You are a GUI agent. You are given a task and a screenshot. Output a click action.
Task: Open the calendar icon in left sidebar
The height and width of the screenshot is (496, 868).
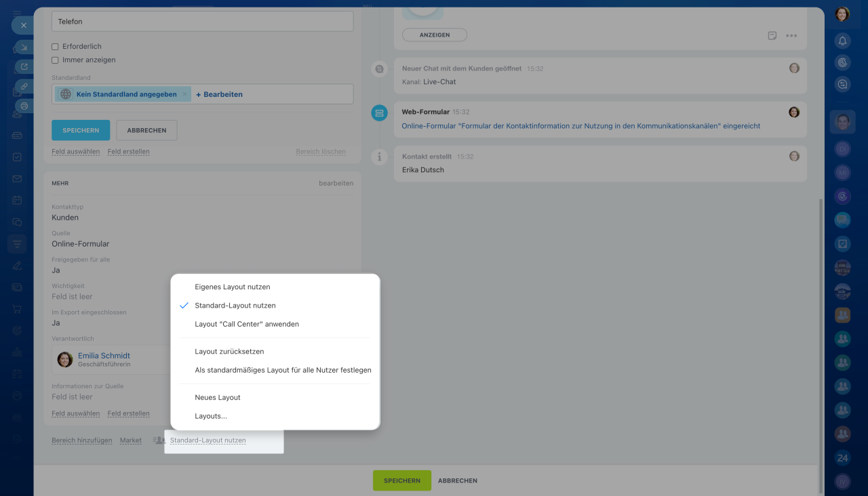click(17, 201)
